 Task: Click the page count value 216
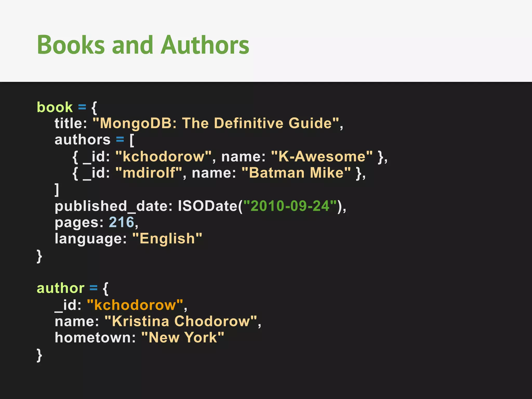pyautogui.click(x=122, y=222)
